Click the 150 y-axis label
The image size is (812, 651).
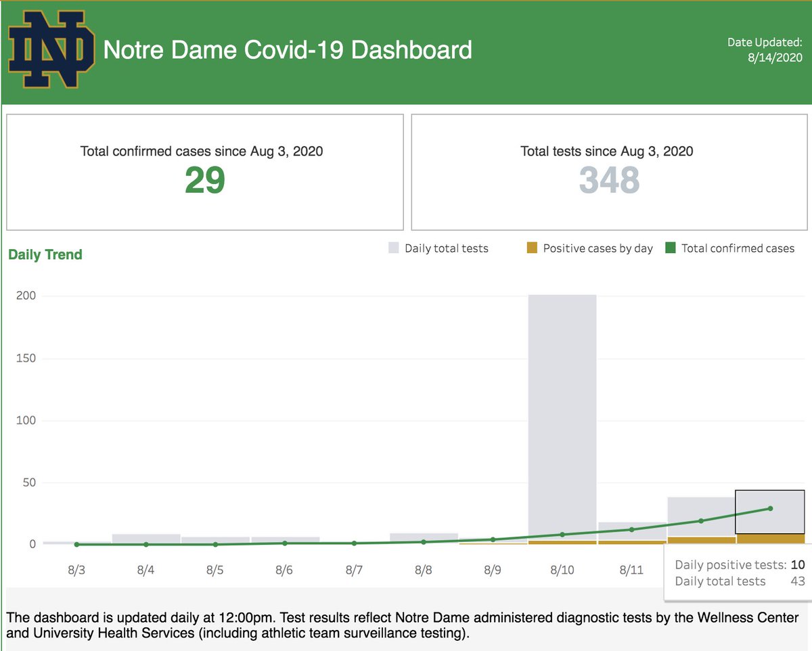click(x=26, y=359)
